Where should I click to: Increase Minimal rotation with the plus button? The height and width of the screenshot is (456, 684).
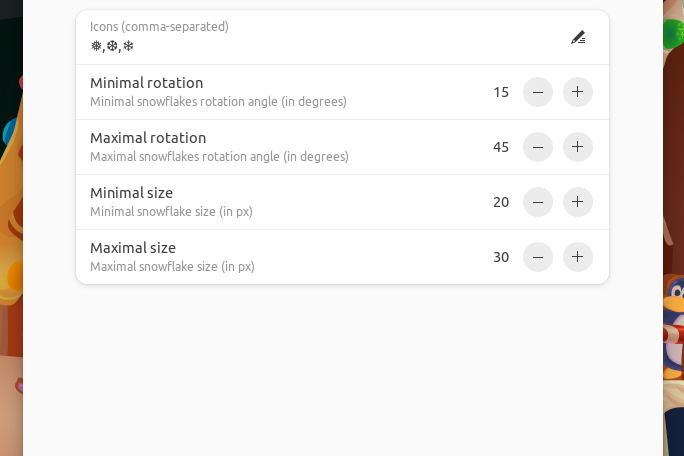coord(578,92)
